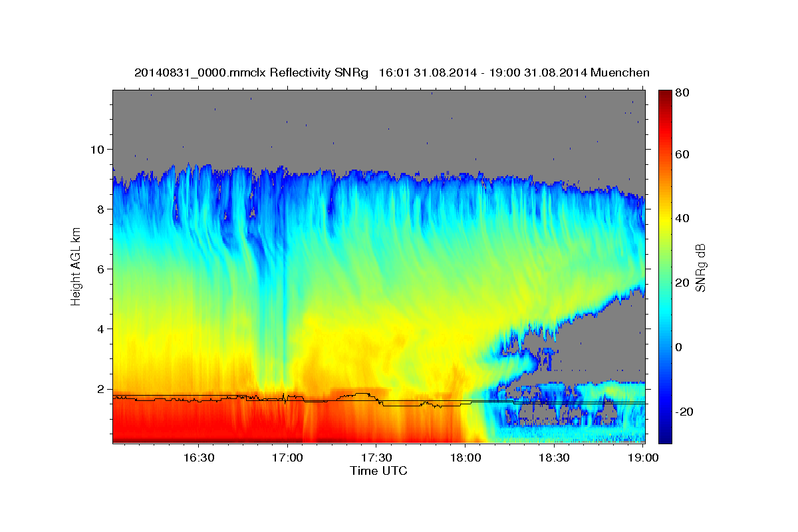Click the height axis label 10

(98, 149)
